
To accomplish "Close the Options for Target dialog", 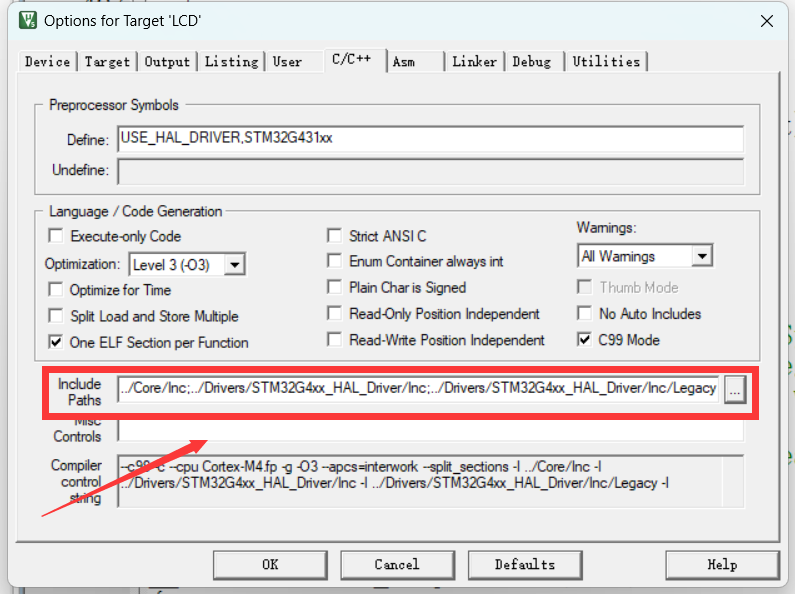I will pos(767,21).
